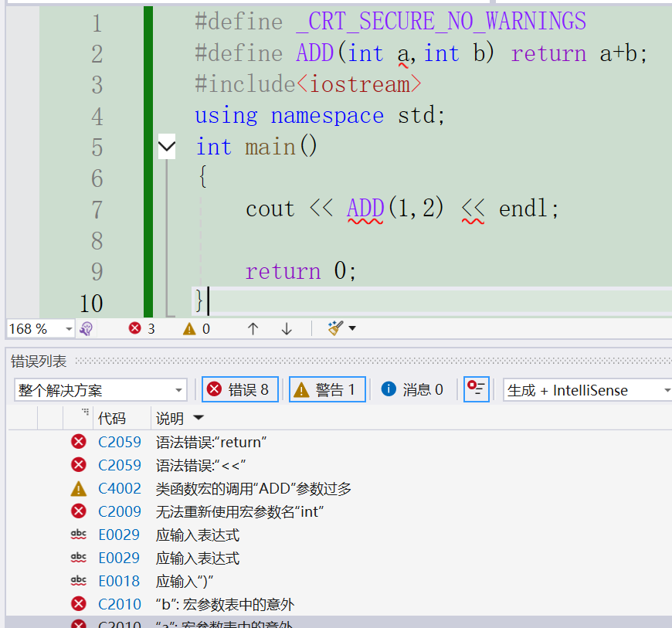Open C2010 link for "b" macro error
Viewport: 672px width, 628px height.
point(120,604)
